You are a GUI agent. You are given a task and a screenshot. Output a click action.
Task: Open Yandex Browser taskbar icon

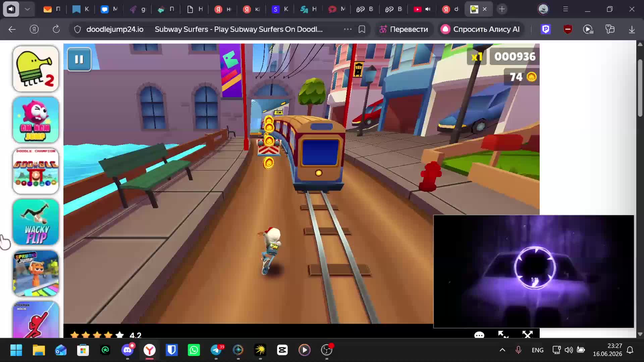click(150, 350)
